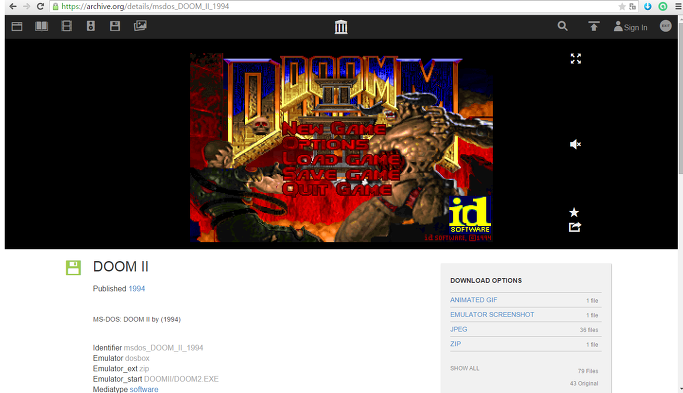Open the software mediatype link
The width and height of the screenshot is (683, 393).
[144, 389]
